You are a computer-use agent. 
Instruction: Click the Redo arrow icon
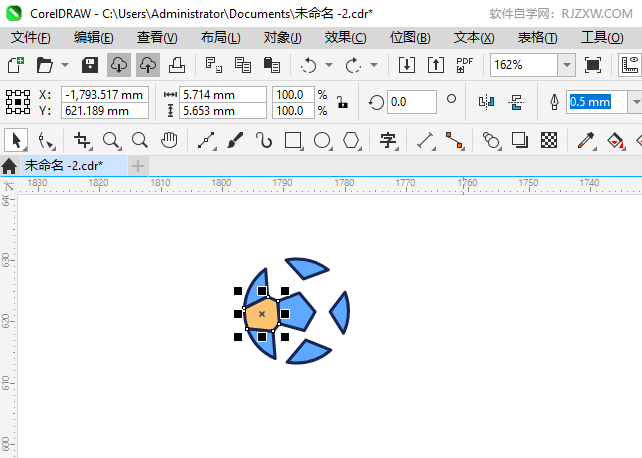click(353, 65)
